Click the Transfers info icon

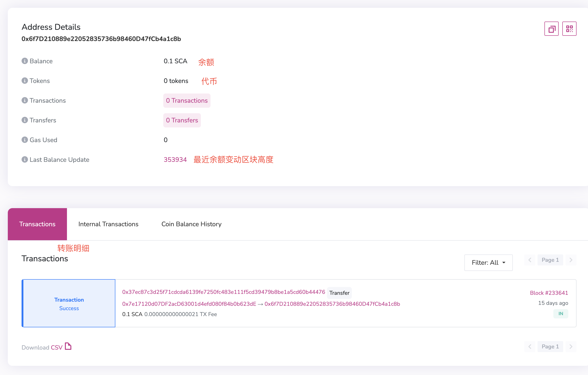coord(25,120)
